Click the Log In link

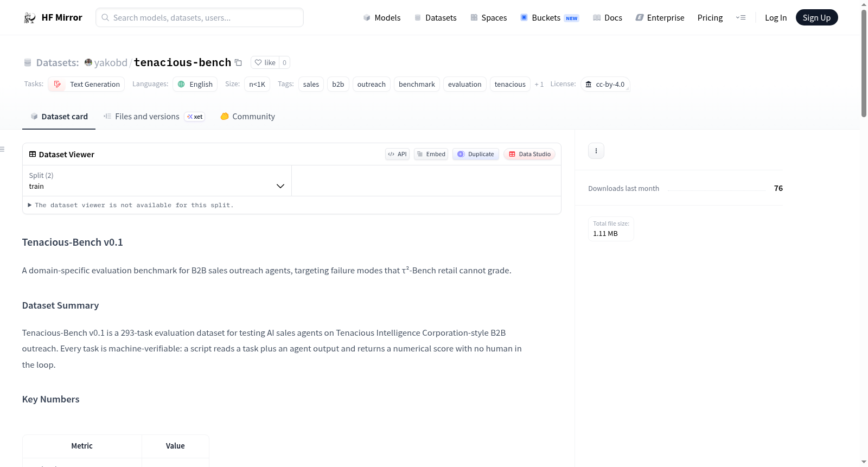776,17
